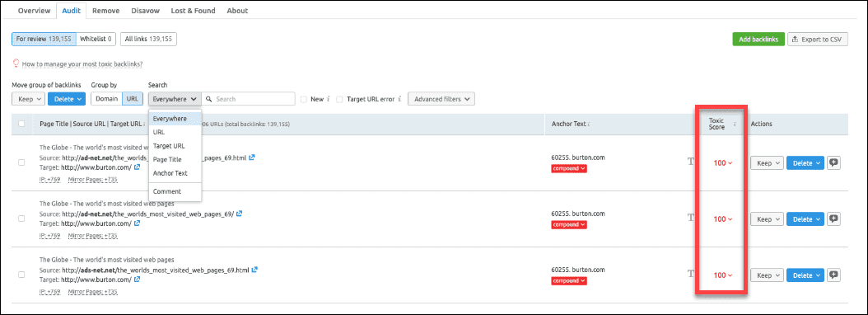This screenshot has width=868, height=315.
Task: Select URL option in search scope menu
Action: 175,132
